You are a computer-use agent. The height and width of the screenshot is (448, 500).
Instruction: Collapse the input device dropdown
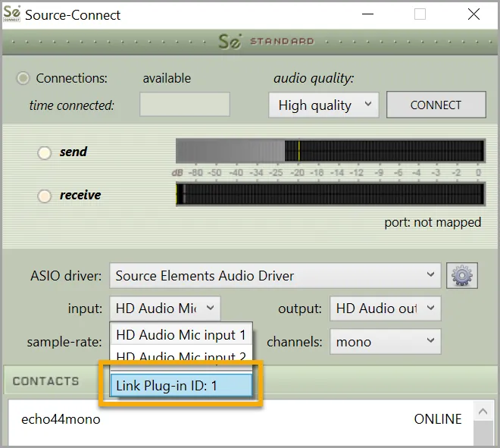165,309
